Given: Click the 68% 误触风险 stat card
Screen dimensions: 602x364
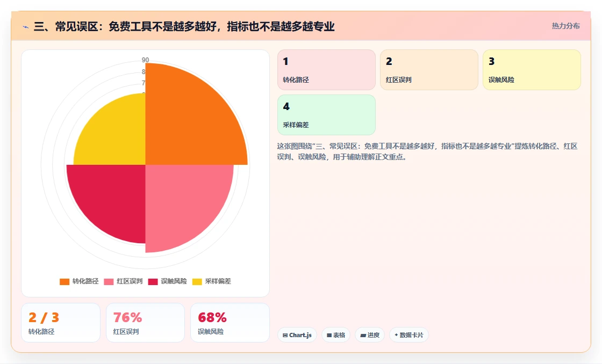Looking at the screenshot, I should coord(230,323).
